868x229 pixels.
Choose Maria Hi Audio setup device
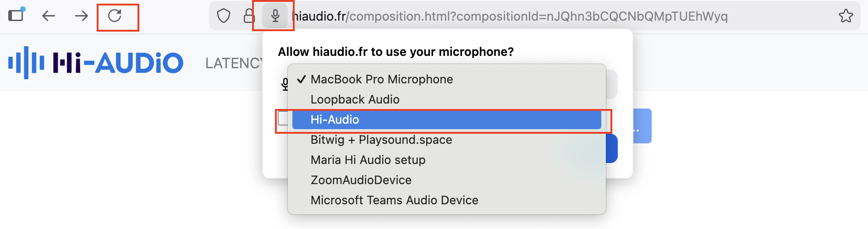[x=368, y=160]
